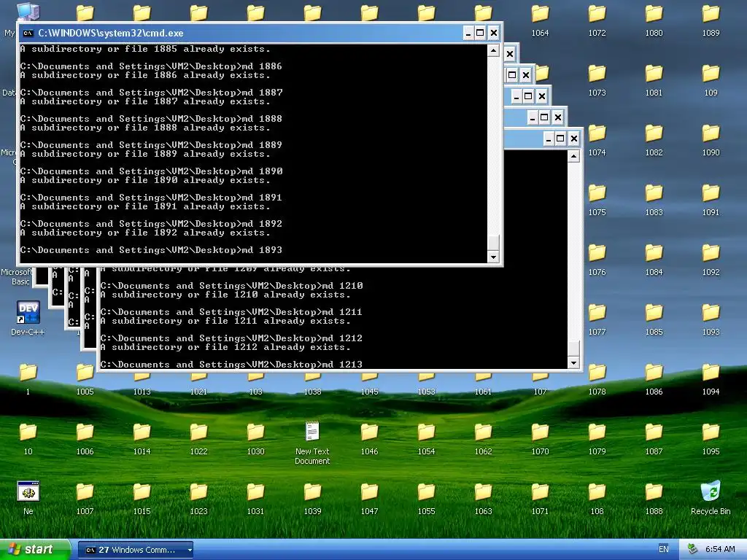Click 'file 1890 already exists' line

(145, 181)
